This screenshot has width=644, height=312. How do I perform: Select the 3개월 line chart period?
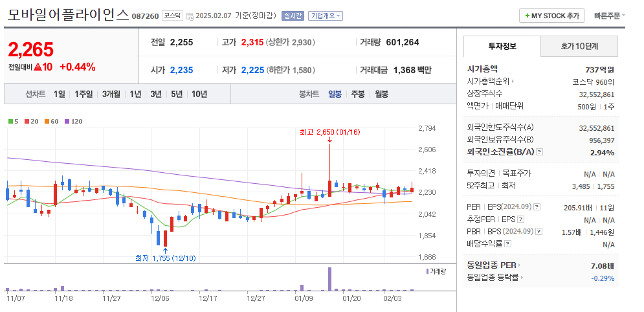pyautogui.click(x=111, y=94)
